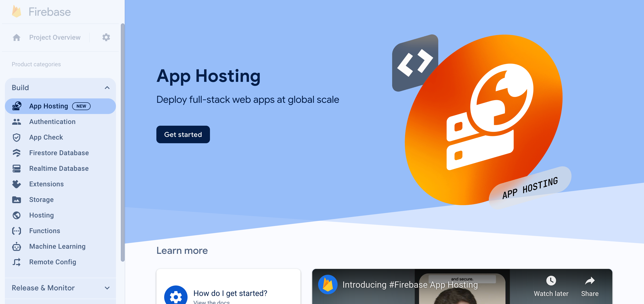Expand the Release & Monitor category
The height and width of the screenshot is (304, 644).
(x=62, y=288)
